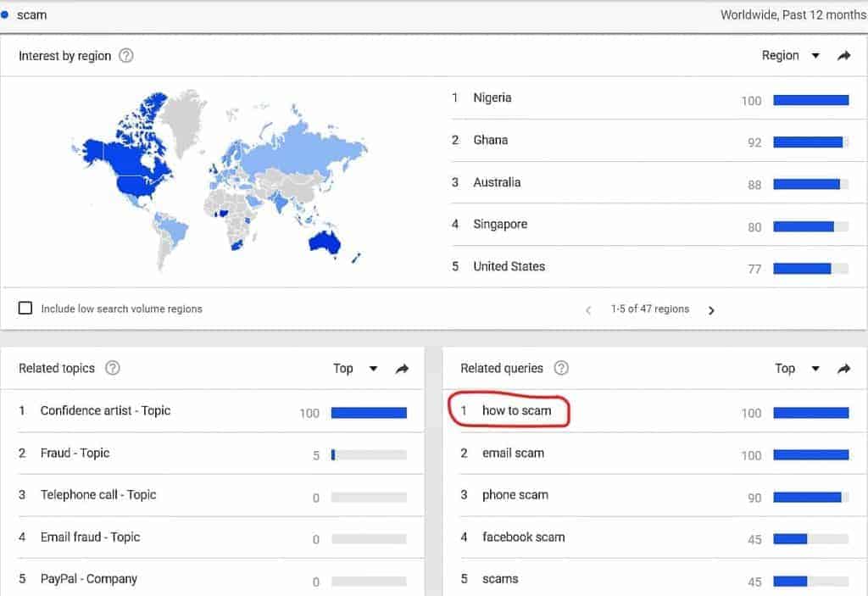Open the Region dropdown selector

(x=790, y=56)
